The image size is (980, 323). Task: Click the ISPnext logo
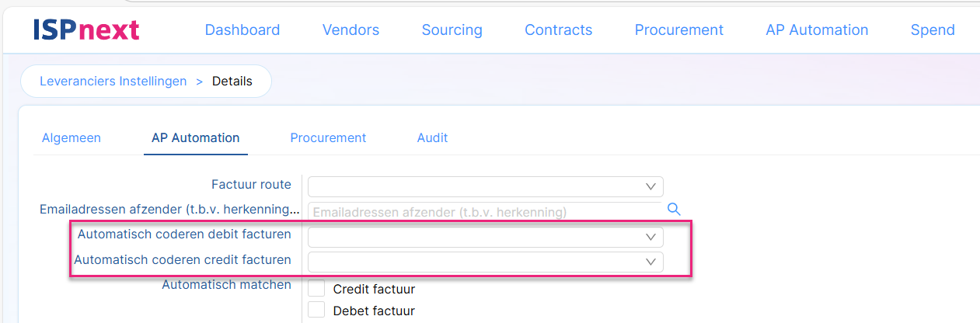click(x=86, y=30)
